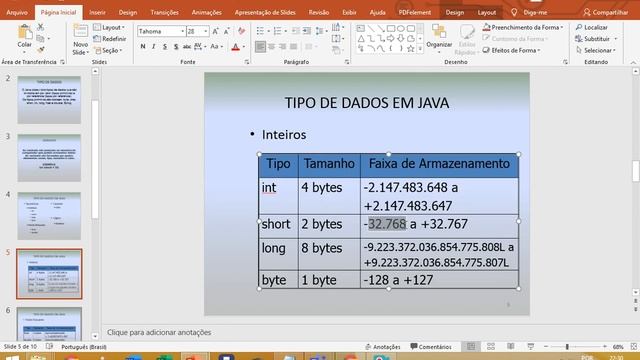Open the font size 28 dropdown
640x360 pixels.
[206, 31]
